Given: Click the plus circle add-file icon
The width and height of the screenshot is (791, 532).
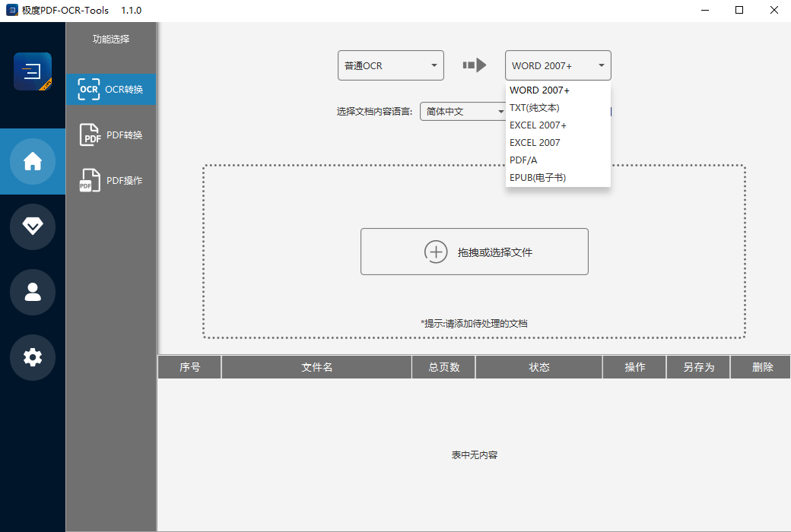Looking at the screenshot, I should pos(436,252).
